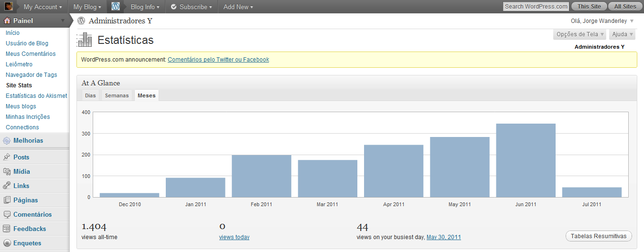Viewport: 644px width, 252px height.
Task: Click the Posts pushpin icon
Action: click(x=7, y=157)
